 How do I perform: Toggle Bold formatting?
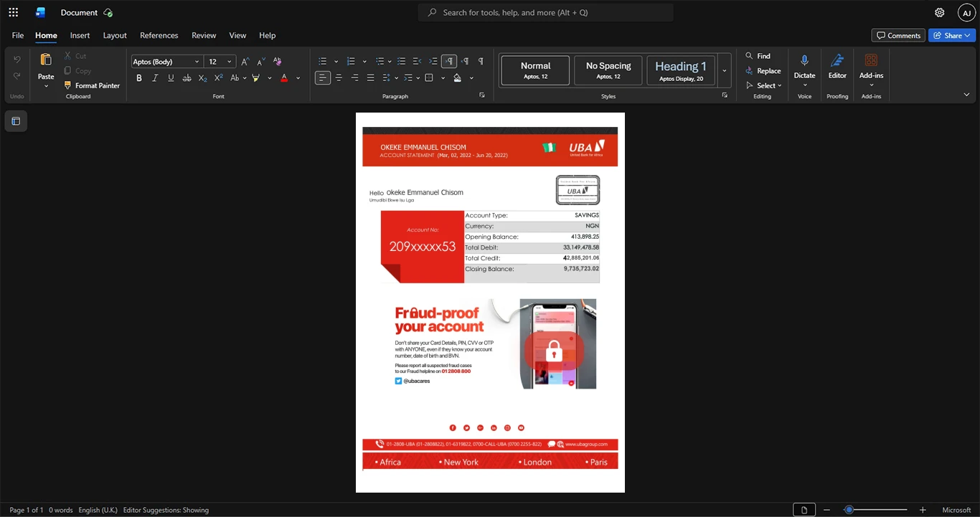click(x=139, y=78)
